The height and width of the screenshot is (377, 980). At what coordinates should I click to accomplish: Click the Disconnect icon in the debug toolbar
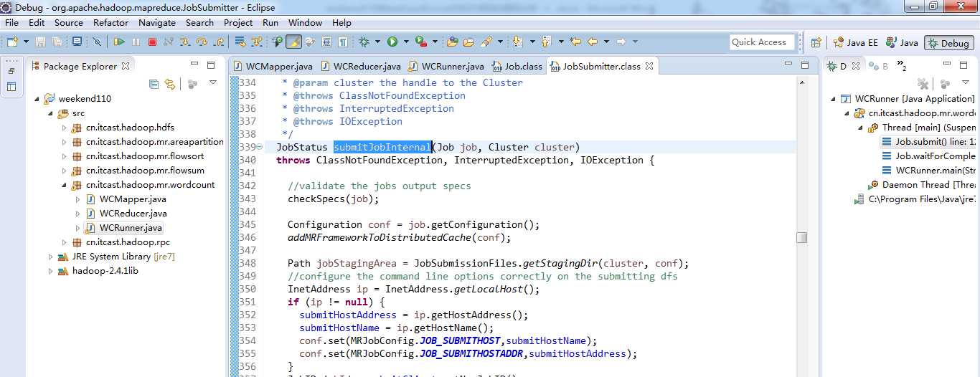(169, 42)
